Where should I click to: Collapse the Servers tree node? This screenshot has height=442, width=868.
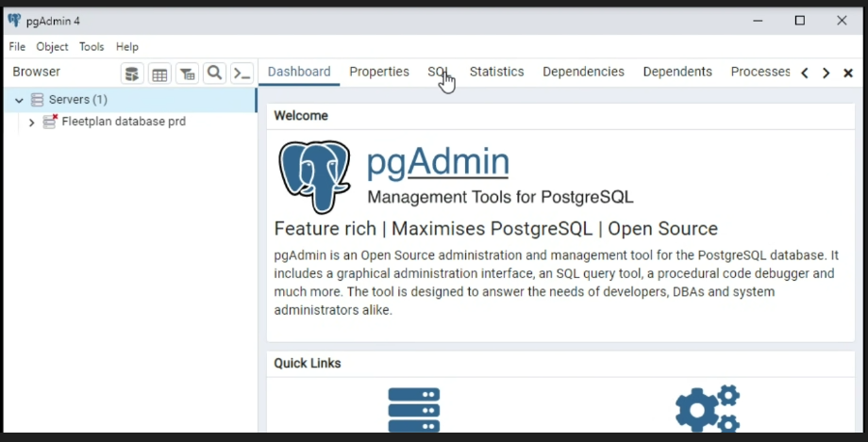click(19, 100)
